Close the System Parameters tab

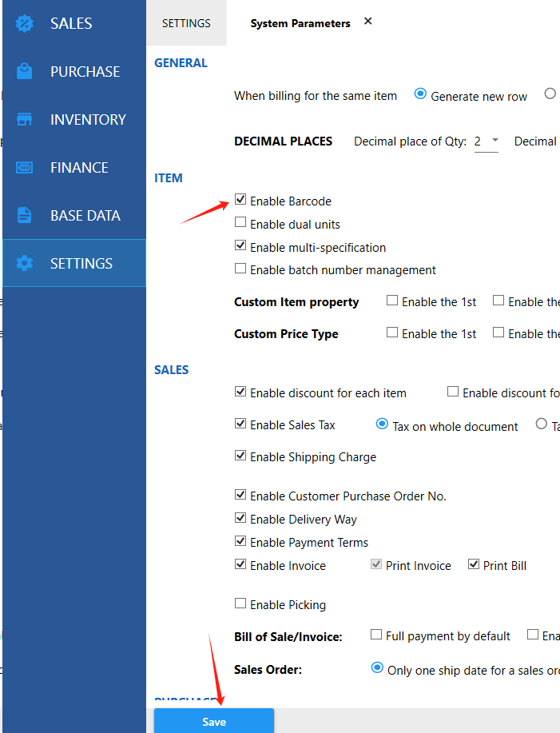tap(368, 22)
